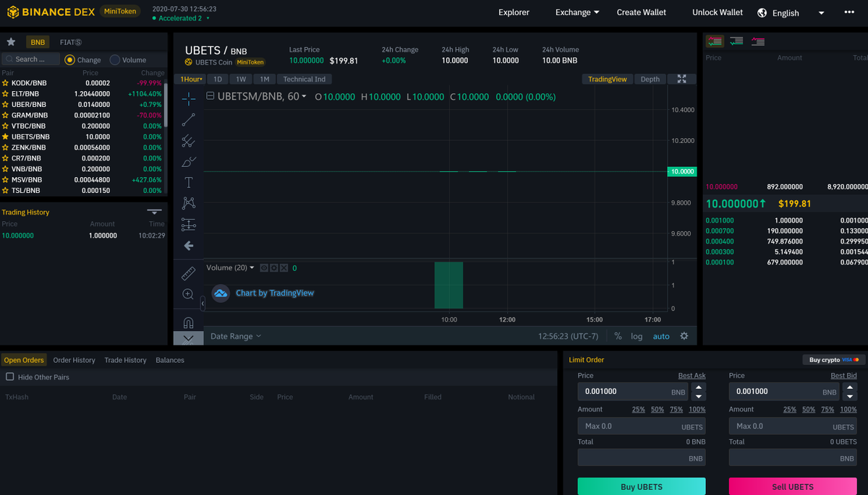This screenshot has width=868, height=495.
Task: Switch to the Trade History tab
Action: click(x=125, y=360)
